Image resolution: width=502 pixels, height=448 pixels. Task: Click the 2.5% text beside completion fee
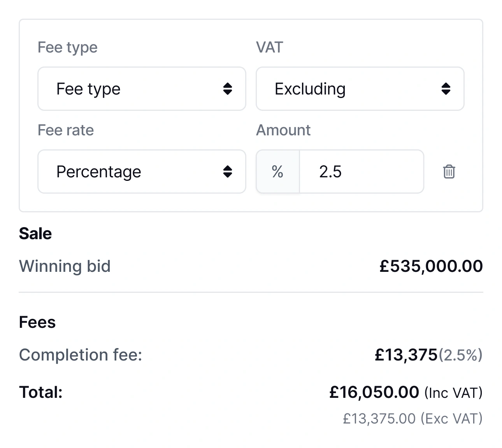tap(462, 355)
